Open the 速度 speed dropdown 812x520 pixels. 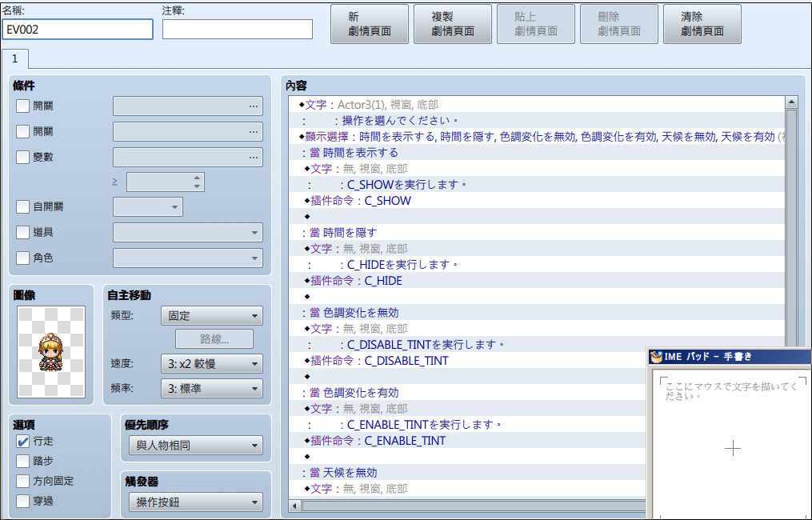point(212,363)
